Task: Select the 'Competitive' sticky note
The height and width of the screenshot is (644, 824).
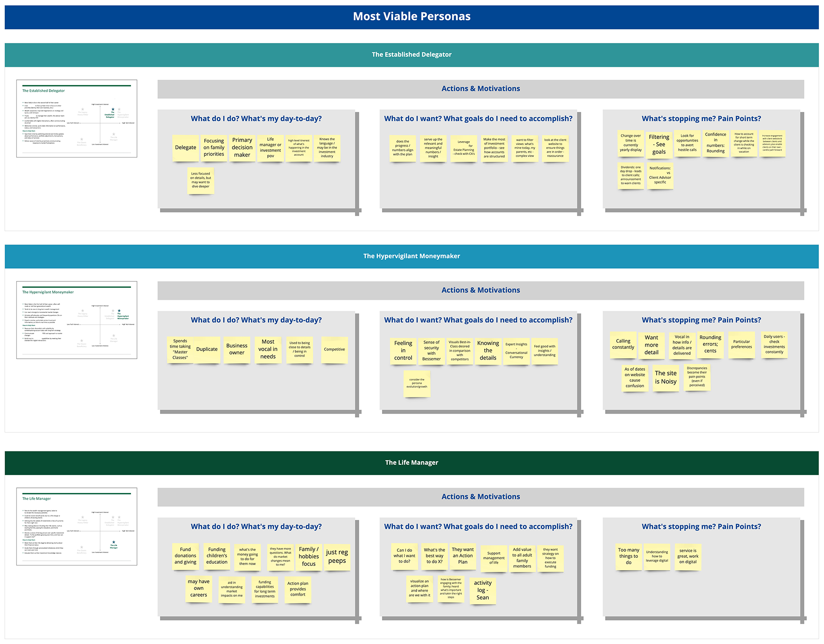Action: [x=334, y=350]
